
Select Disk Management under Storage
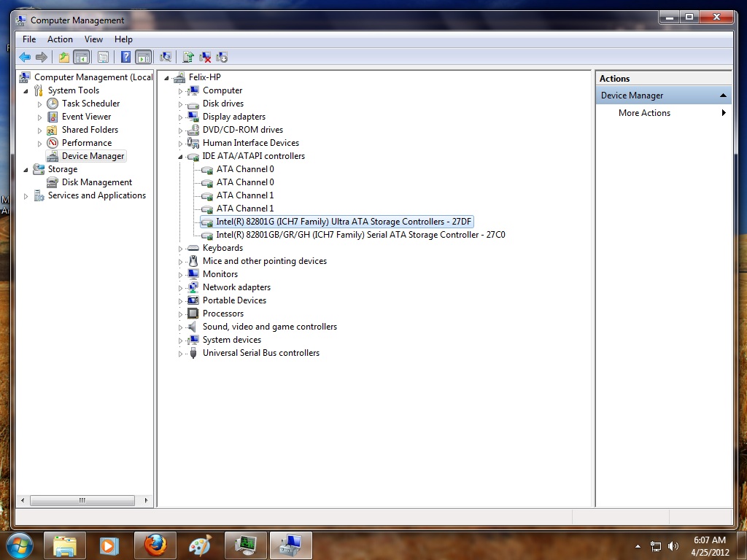click(x=97, y=182)
